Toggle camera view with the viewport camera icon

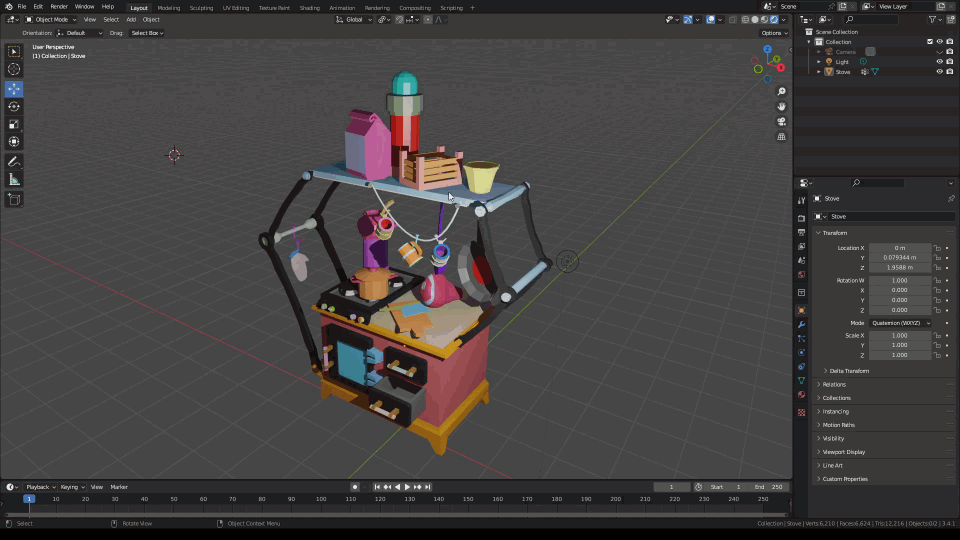pos(781,121)
